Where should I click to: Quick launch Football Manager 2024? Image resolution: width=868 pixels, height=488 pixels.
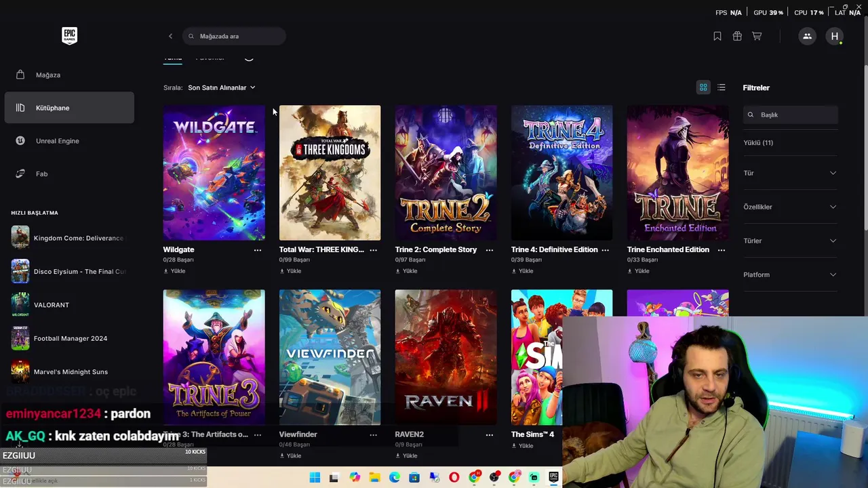click(68, 338)
